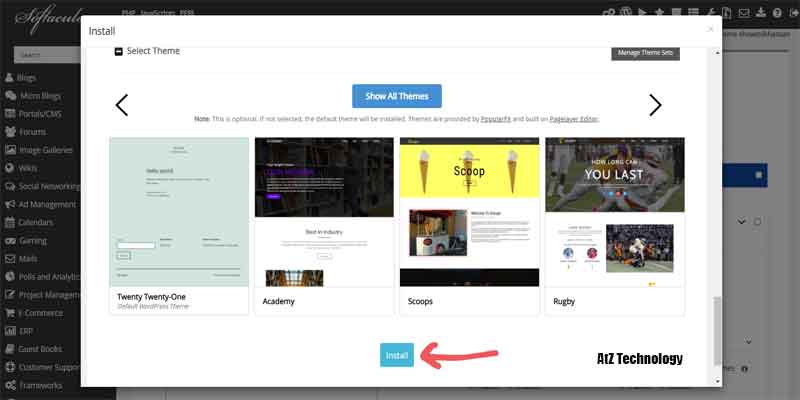800x400 pixels.
Task: Collapse the Select Theme section
Action: coord(118,52)
